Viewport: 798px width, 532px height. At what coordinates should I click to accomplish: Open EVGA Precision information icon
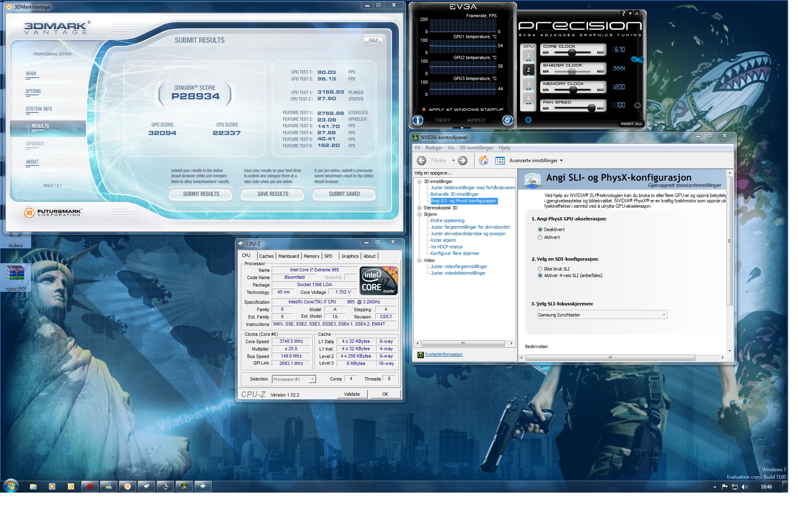(418, 120)
